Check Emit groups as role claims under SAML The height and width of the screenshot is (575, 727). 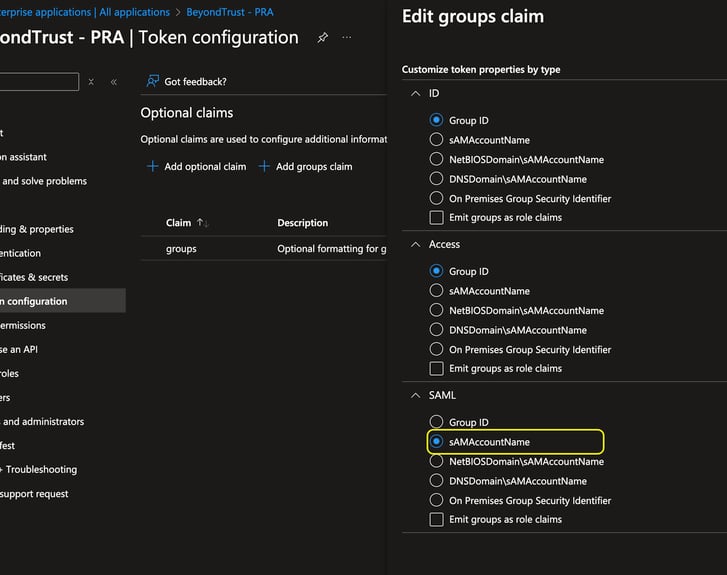(436, 519)
